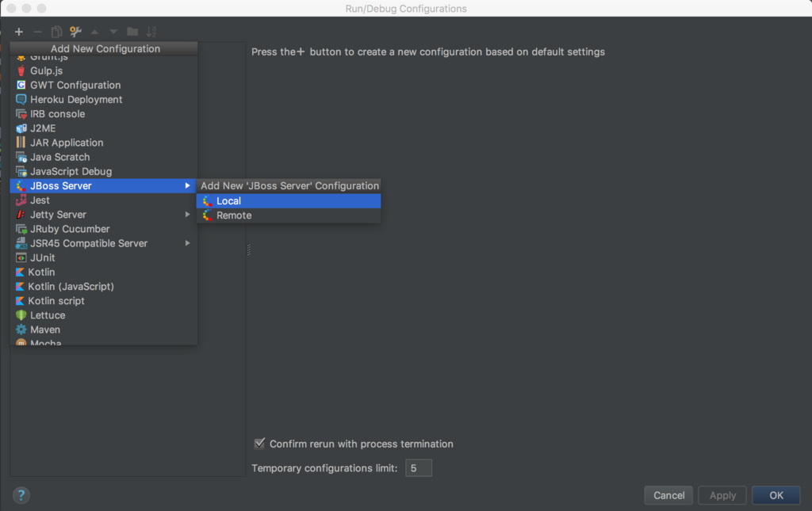Image resolution: width=812 pixels, height=511 pixels.
Task: Click the JRuby Cucumber icon
Action: coord(21,229)
